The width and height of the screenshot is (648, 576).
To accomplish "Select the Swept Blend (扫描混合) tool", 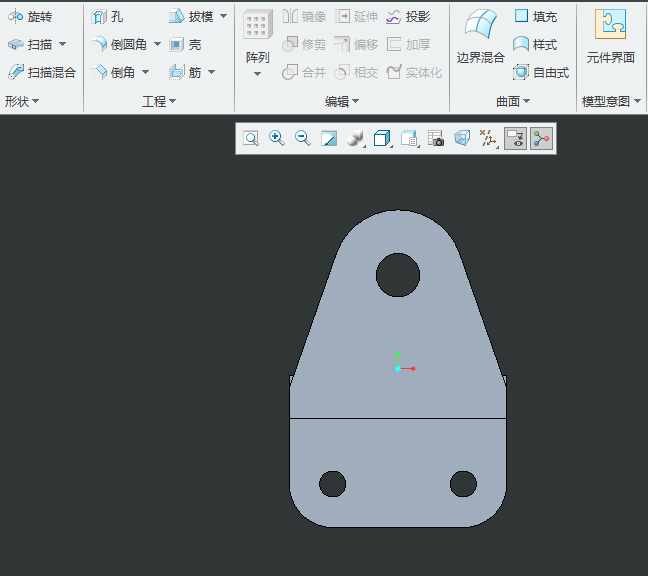I will [42, 72].
